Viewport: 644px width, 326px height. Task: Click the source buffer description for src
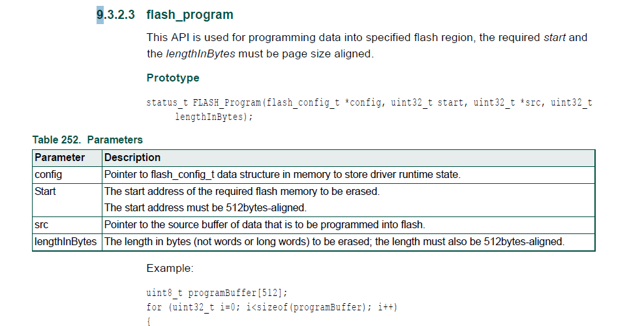click(264, 225)
